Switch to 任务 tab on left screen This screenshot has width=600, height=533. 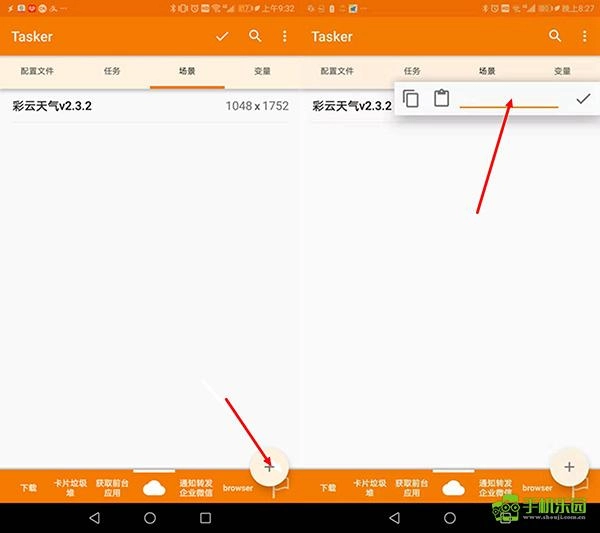tap(112, 72)
